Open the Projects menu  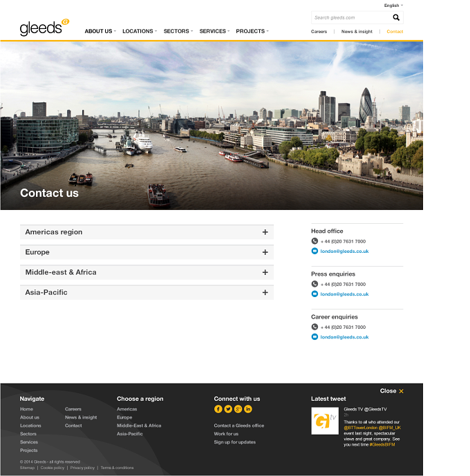point(252,31)
